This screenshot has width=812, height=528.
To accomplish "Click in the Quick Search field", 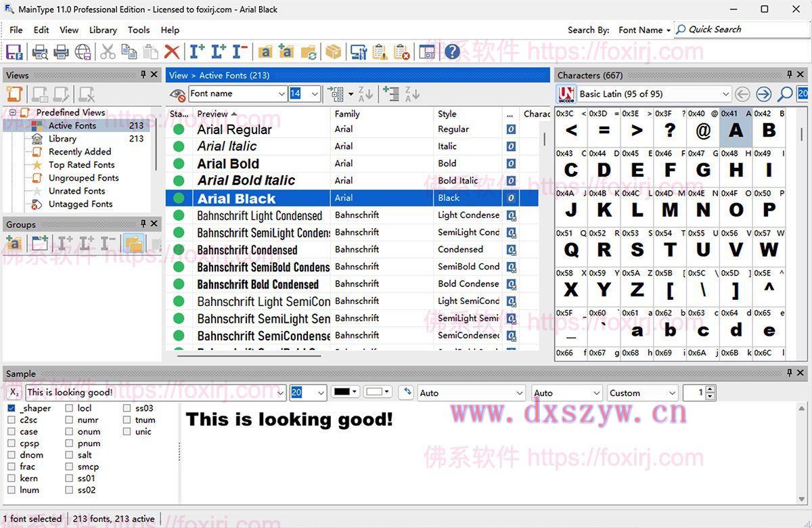I will 741,29.
